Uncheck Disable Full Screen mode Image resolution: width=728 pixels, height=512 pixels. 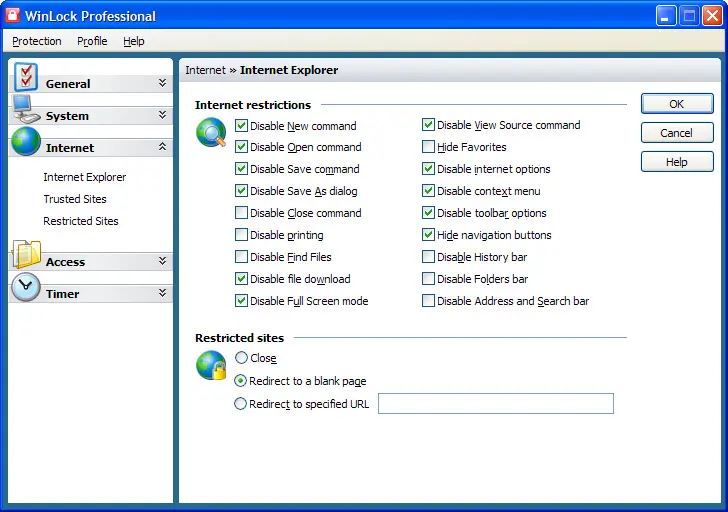241,301
